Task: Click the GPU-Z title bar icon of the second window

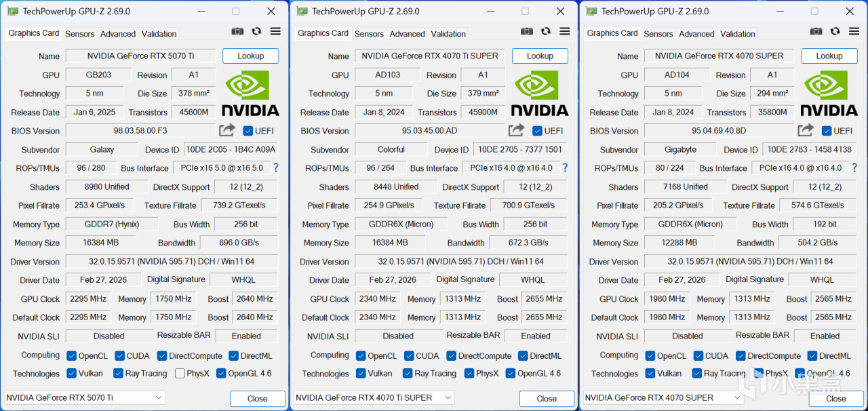Action: (302, 12)
